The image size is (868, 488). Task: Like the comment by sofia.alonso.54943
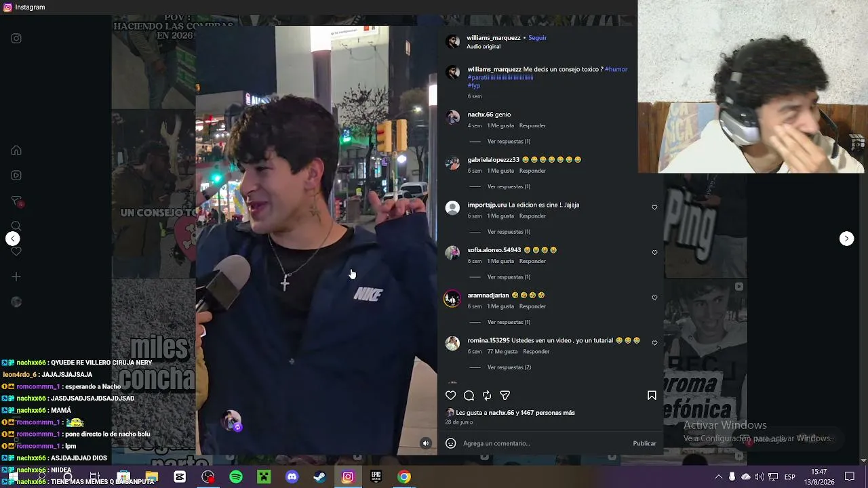click(654, 253)
